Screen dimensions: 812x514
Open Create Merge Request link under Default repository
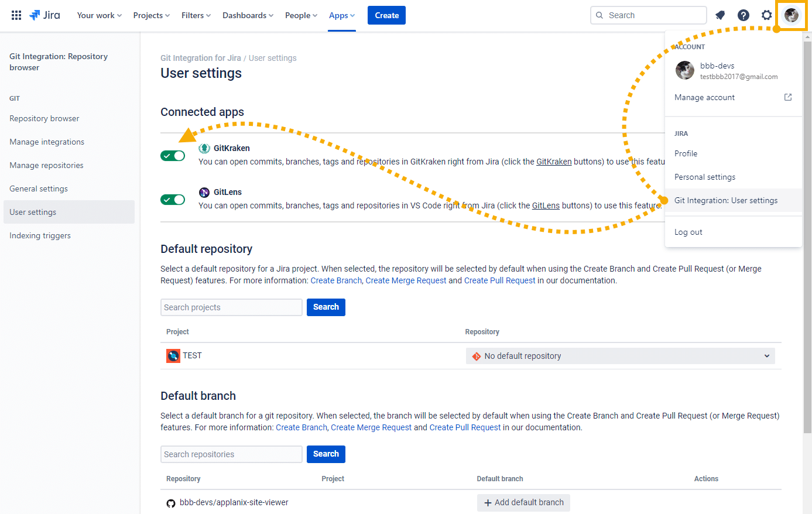[x=406, y=280]
